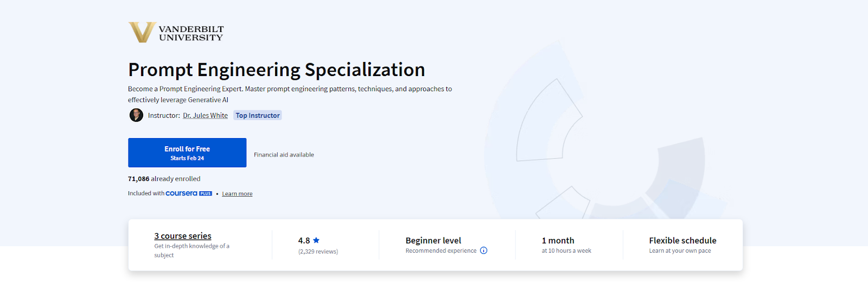This screenshot has width=868, height=282.
Task: Open the Recommended experience info icon
Action: 483,250
